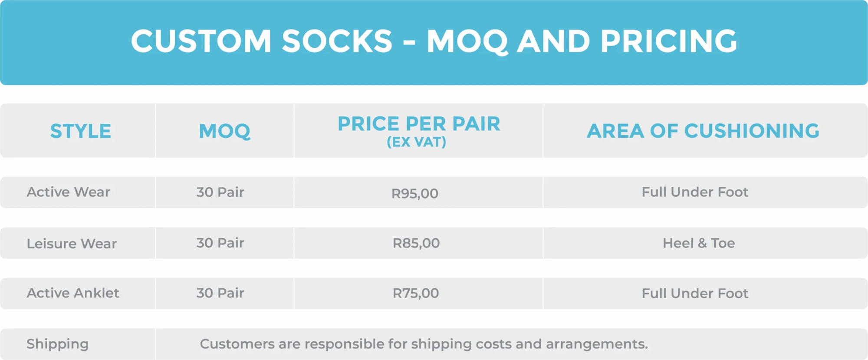Select the R75,00 price cell

click(x=416, y=293)
